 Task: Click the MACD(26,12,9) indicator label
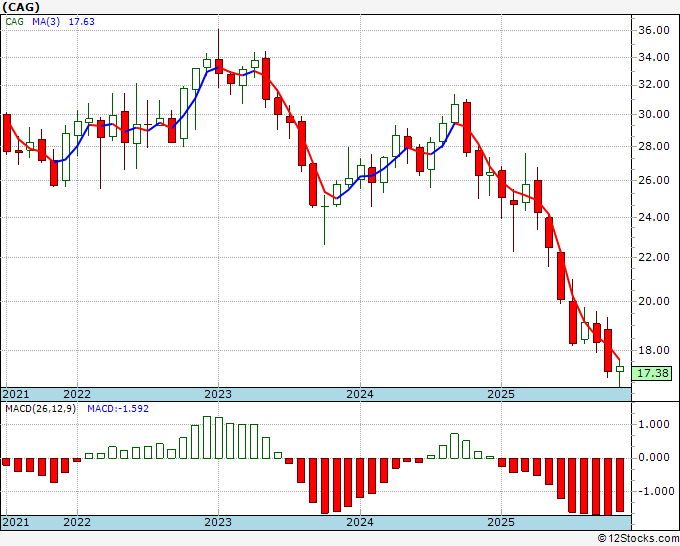click(40, 409)
